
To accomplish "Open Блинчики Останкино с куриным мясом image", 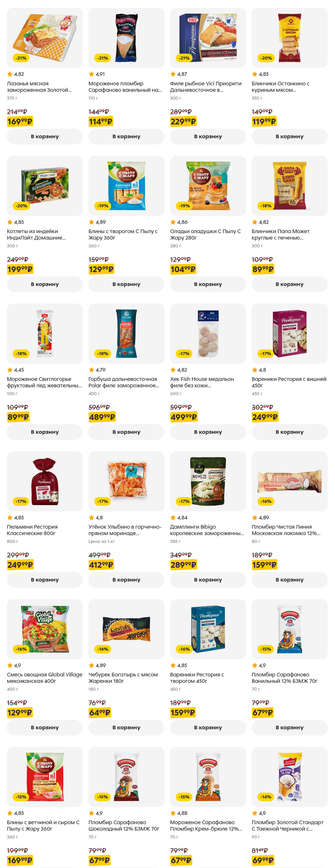I will click(x=289, y=38).
